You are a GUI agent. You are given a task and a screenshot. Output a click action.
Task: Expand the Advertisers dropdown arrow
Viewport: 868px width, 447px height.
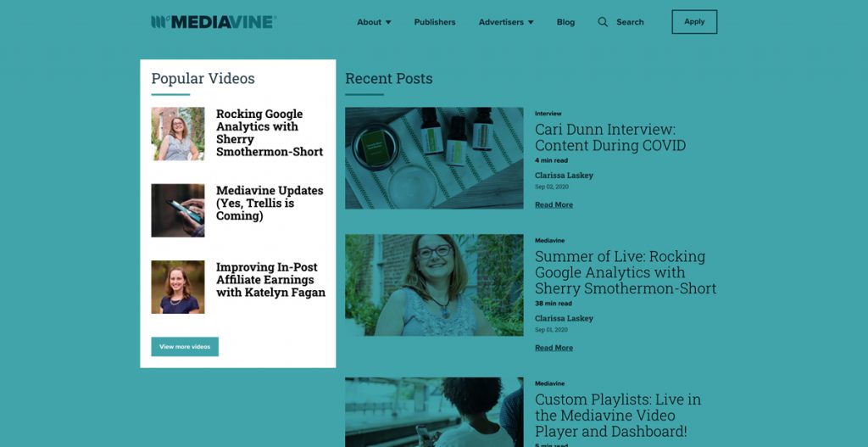coord(531,22)
